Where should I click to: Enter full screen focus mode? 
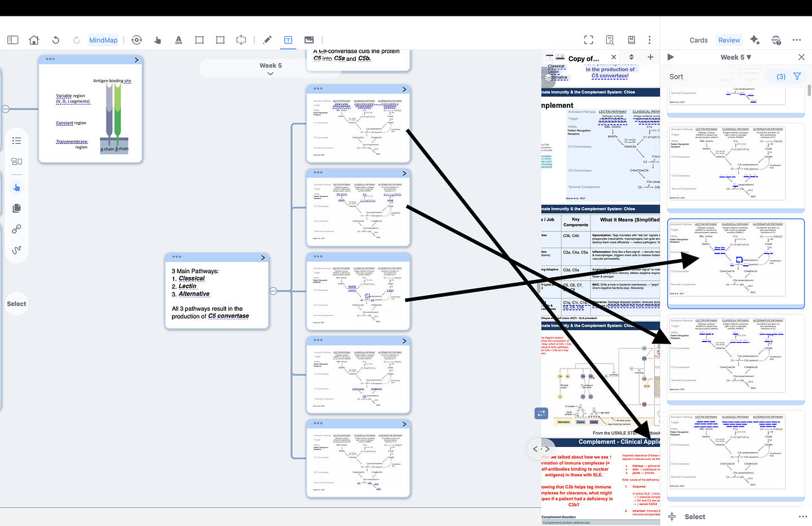(x=589, y=40)
